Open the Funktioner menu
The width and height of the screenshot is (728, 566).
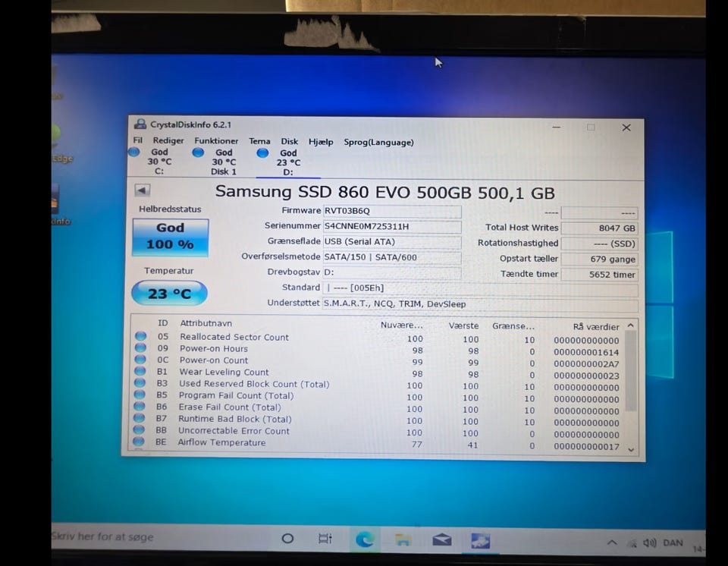coord(216,141)
